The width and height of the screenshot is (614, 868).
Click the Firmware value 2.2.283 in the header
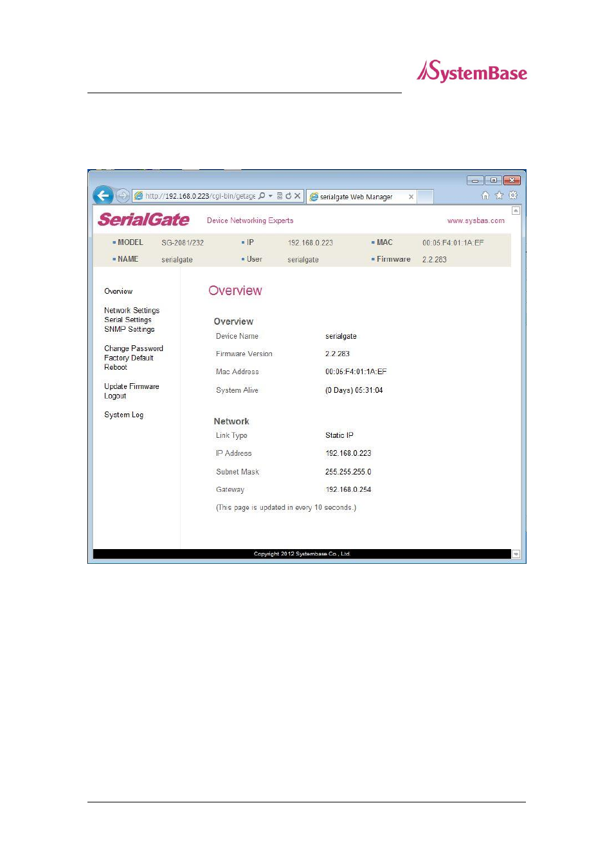click(435, 260)
